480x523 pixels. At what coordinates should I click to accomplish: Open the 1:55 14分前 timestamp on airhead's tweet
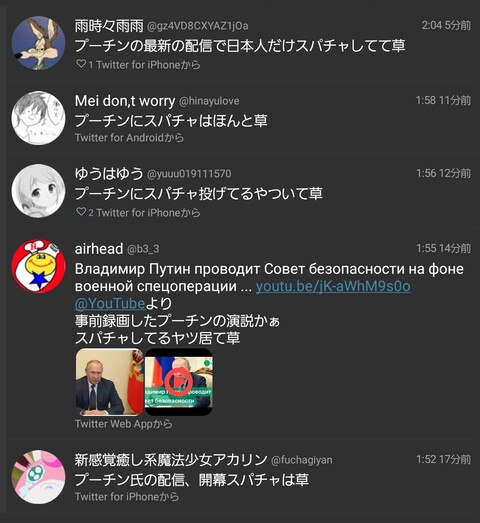(x=443, y=248)
